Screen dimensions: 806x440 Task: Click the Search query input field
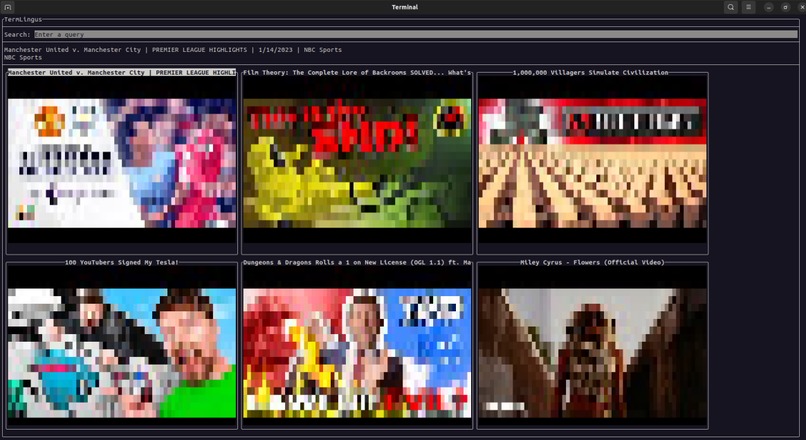[x=416, y=34]
